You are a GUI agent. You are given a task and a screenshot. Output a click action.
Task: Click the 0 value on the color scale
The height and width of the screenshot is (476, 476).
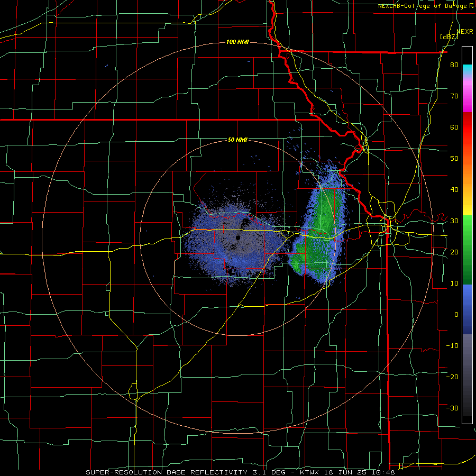[456, 315]
